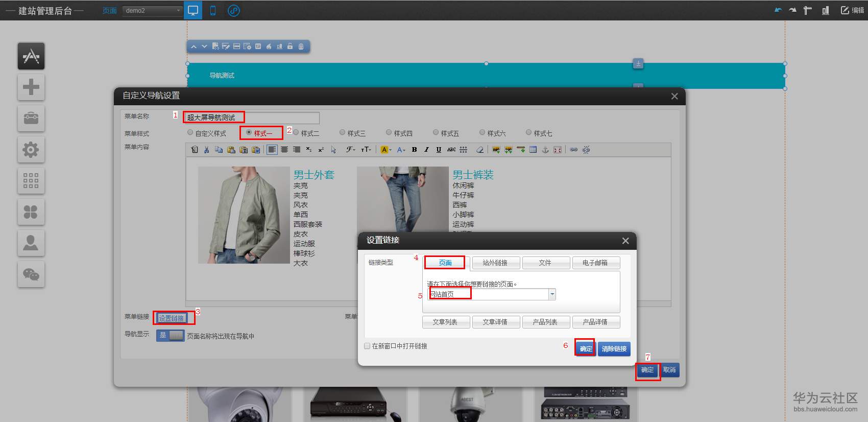This screenshot has height=422, width=868.
Task: Apply subscript formatting
Action: click(x=309, y=150)
